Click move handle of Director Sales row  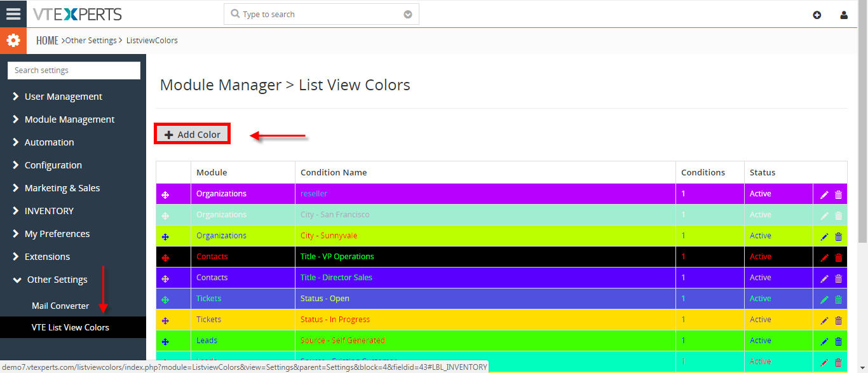(x=165, y=278)
